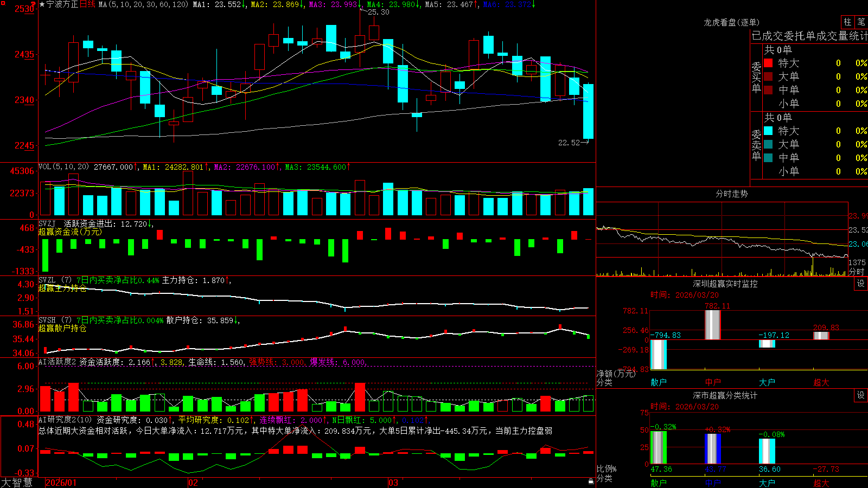Click 散户 category under 深圳超赢实时监控 chart

coord(659,382)
